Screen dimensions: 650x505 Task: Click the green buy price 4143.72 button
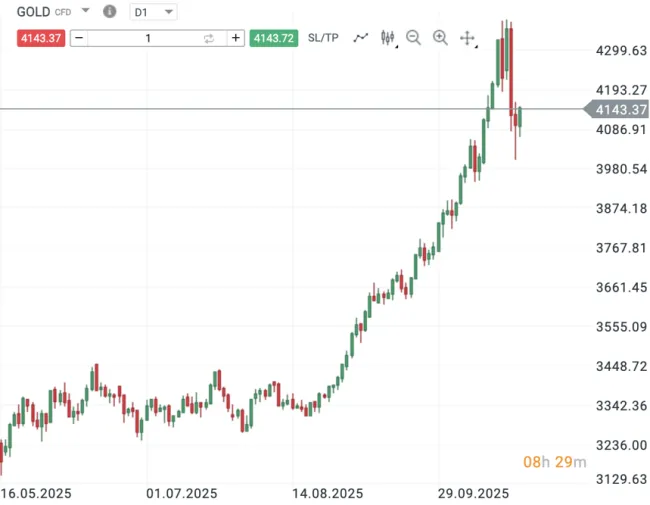pos(274,38)
